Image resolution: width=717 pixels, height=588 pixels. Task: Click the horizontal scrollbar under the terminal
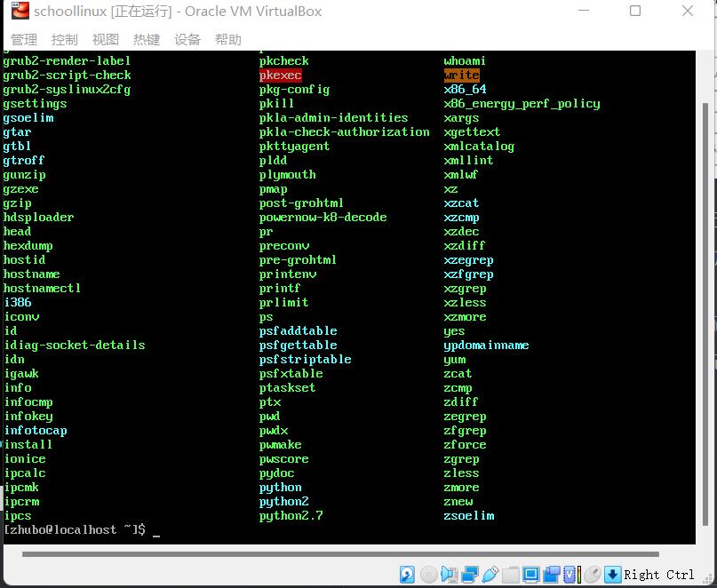click(340, 554)
